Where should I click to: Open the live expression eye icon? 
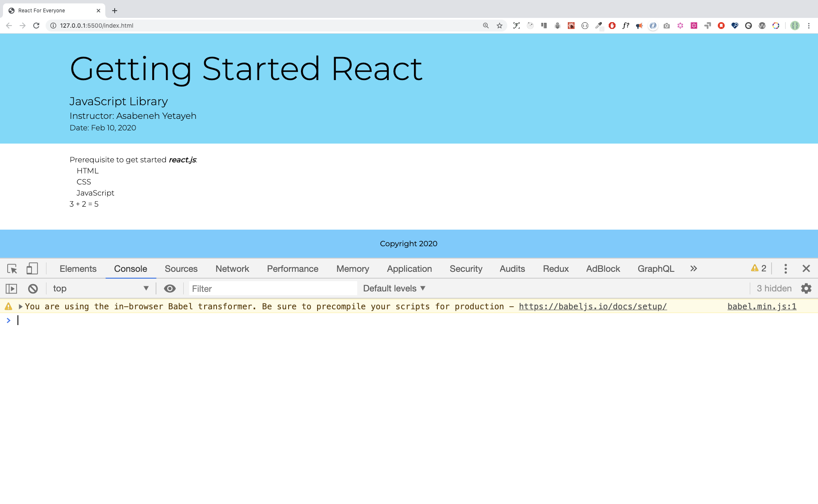click(x=170, y=289)
